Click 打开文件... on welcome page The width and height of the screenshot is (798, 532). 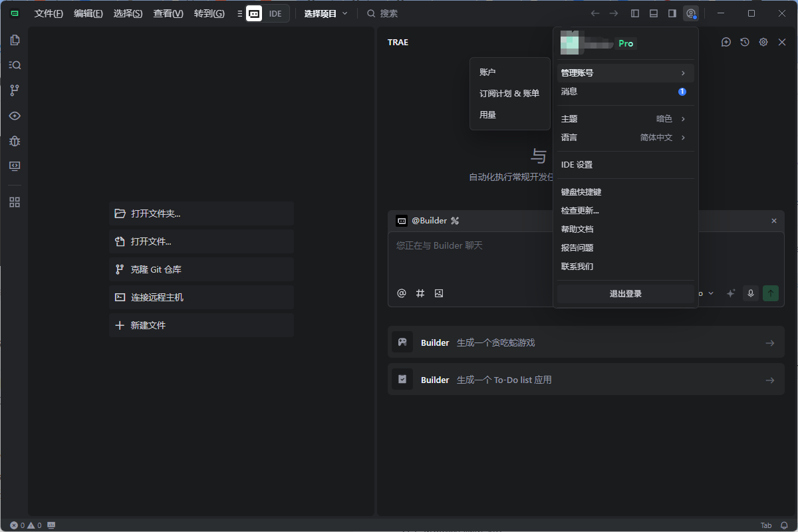tap(201, 241)
